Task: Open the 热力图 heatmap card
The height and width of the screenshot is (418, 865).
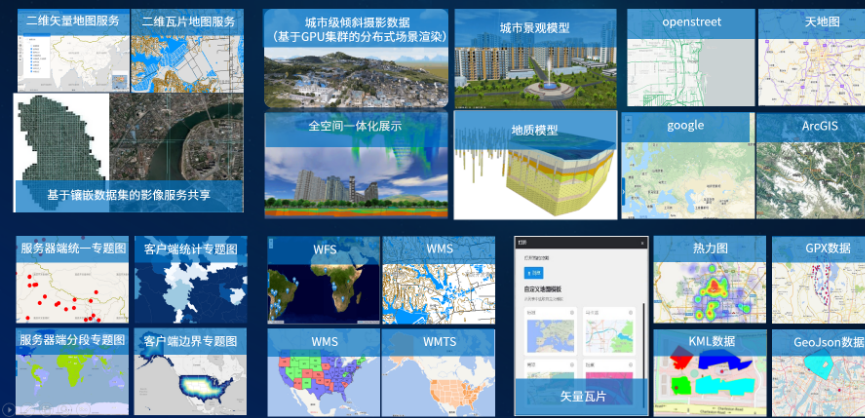Action: (710, 280)
